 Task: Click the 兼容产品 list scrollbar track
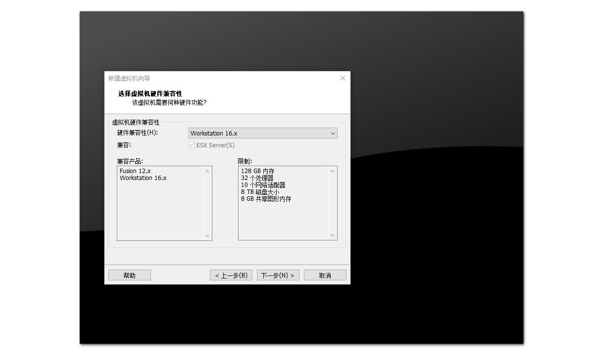207,203
